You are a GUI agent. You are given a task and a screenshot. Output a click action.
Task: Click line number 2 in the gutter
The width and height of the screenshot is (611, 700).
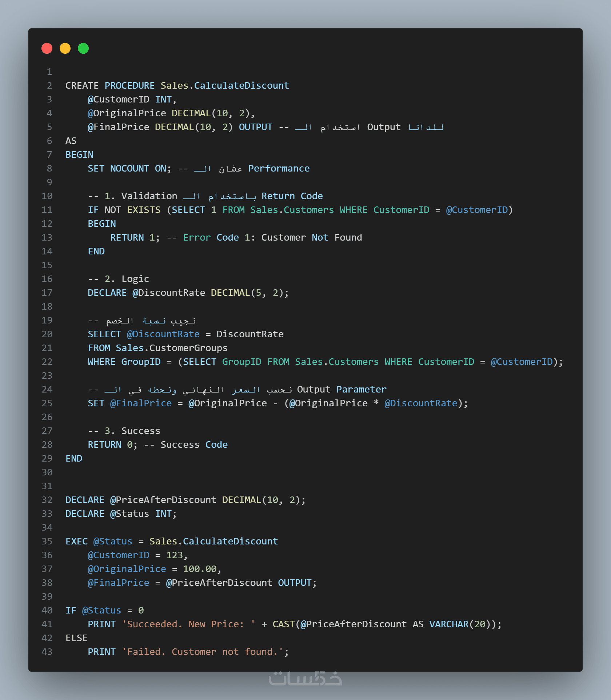tap(49, 86)
